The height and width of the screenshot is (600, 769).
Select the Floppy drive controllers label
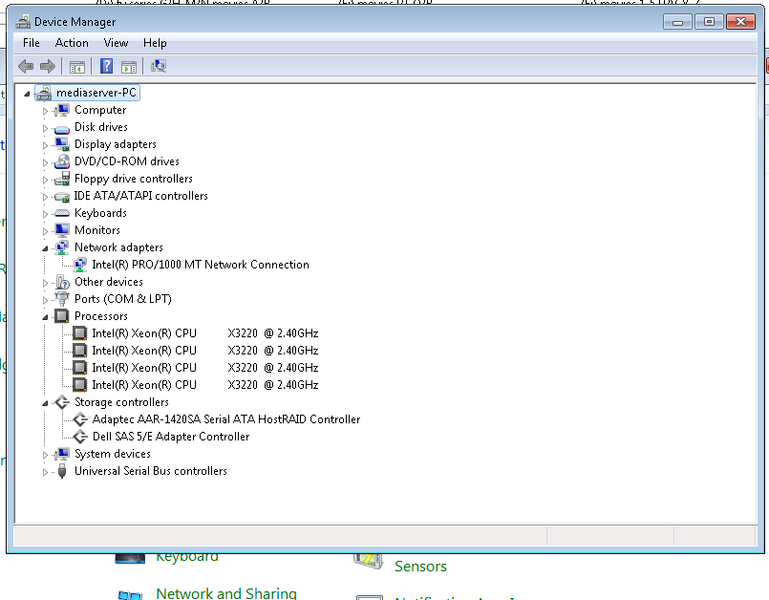click(133, 179)
